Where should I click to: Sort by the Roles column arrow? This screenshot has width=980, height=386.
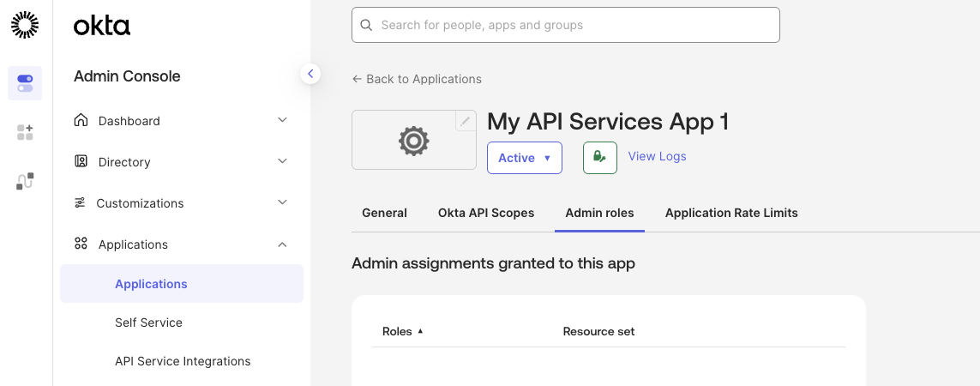pos(420,331)
